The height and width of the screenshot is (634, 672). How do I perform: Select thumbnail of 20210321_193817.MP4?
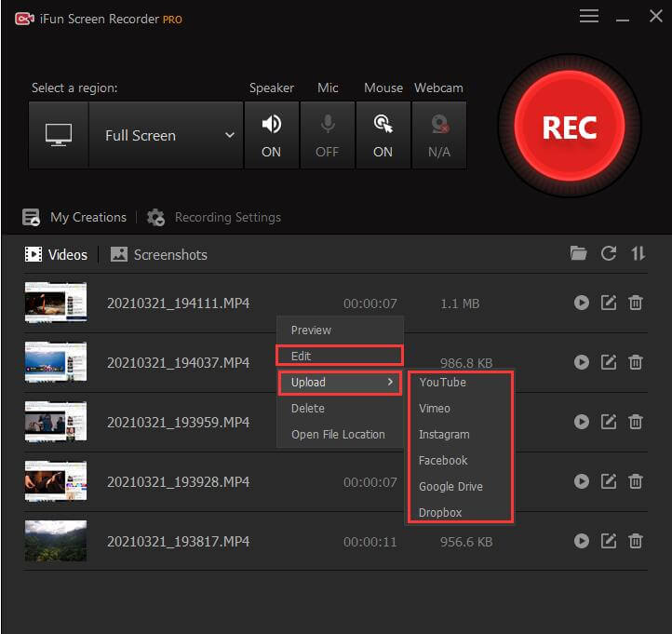(56, 541)
